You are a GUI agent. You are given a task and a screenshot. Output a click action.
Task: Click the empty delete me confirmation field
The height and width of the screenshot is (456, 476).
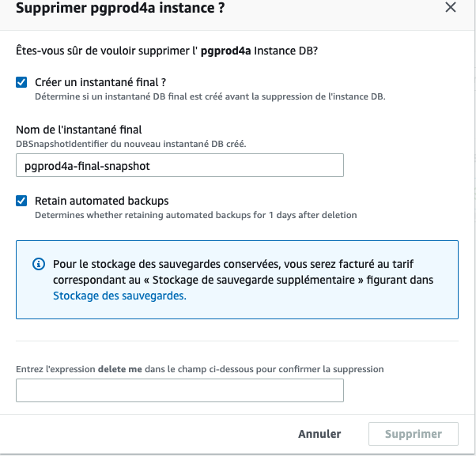click(x=179, y=390)
